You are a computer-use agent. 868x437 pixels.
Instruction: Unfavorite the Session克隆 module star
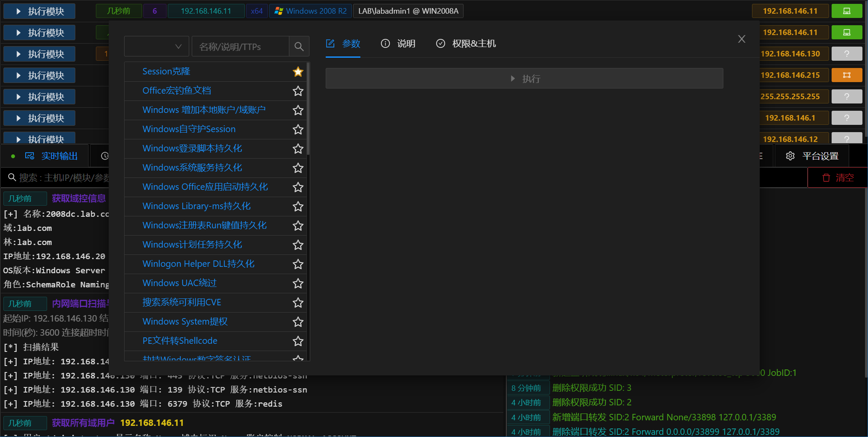click(298, 72)
